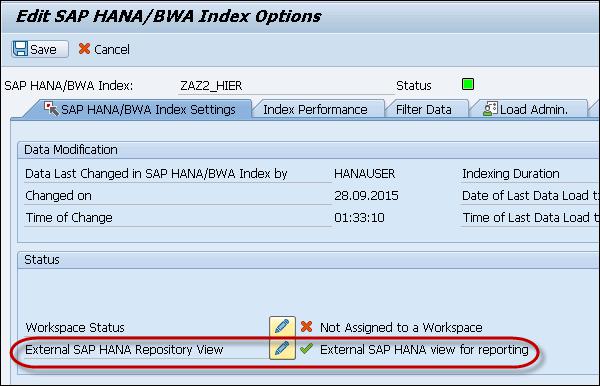Image resolution: width=600 pixels, height=386 pixels.
Task: Click the 'SAP HANA/BWA Index:' label
Action: click(x=69, y=86)
